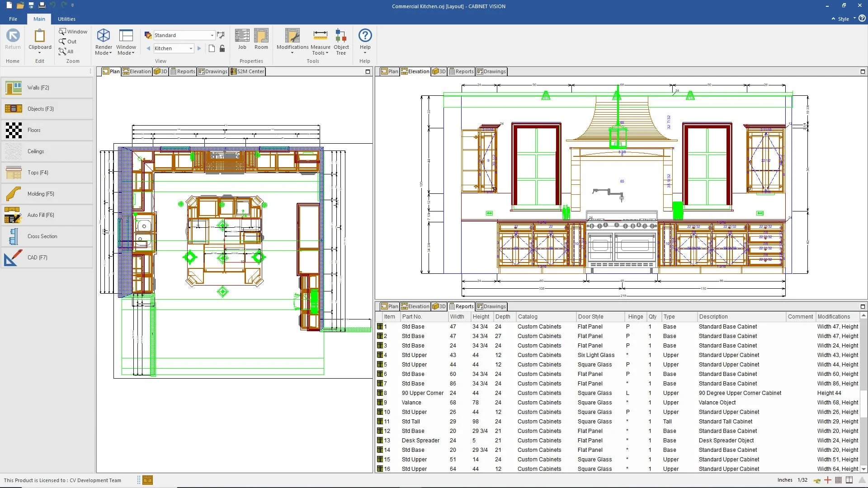Open the Cross Section tool

tap(42, 236)
